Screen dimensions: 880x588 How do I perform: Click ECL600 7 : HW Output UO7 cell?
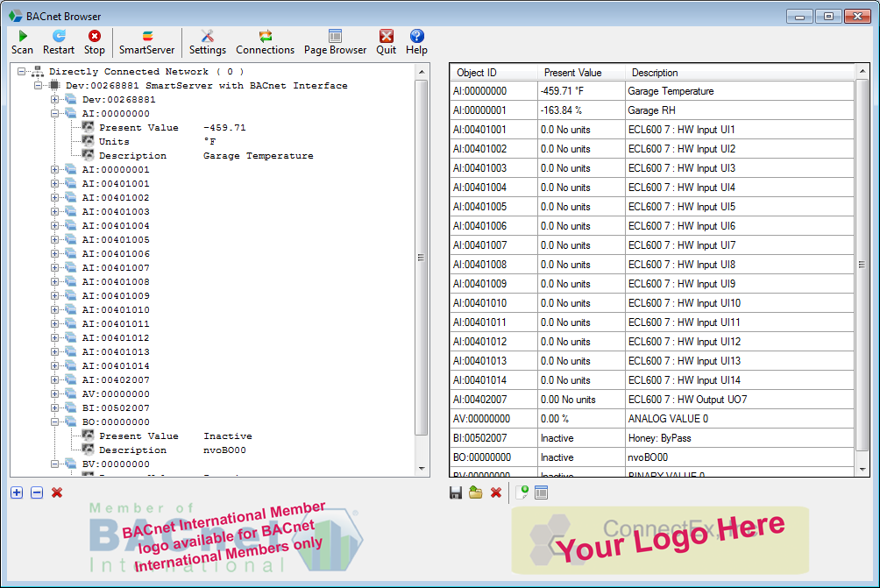pyautogui.click(x=740, y=400)
